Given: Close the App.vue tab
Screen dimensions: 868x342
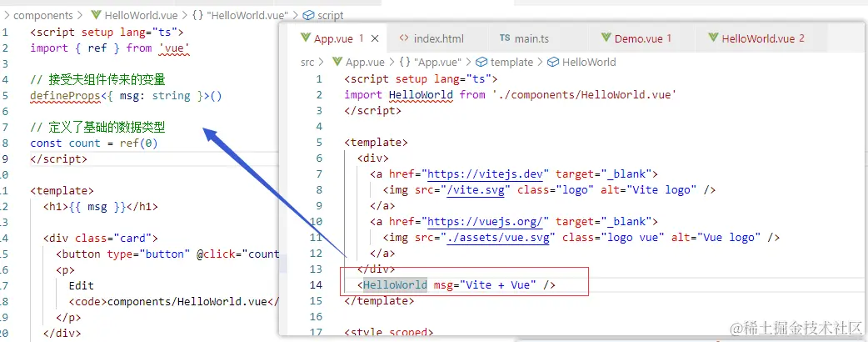Looking at the screenshot, I should point(375,38).
